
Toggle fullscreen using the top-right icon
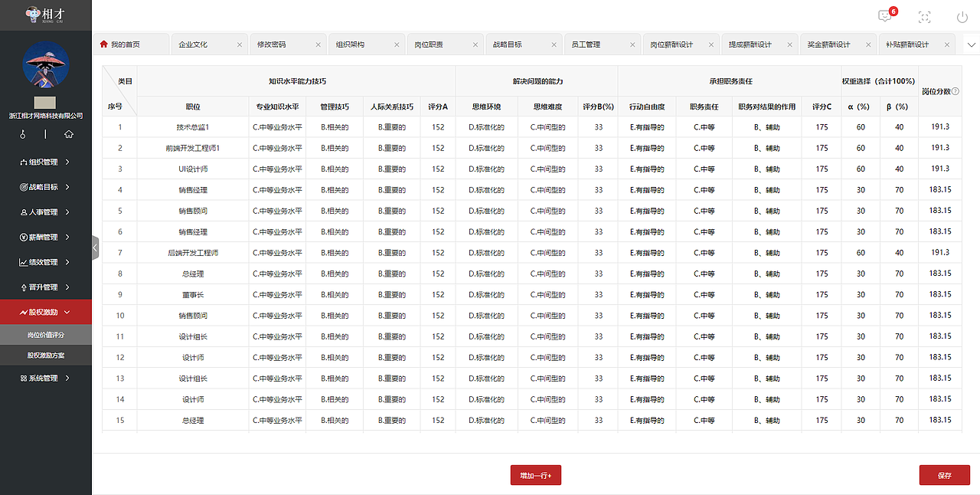[924, 16]
